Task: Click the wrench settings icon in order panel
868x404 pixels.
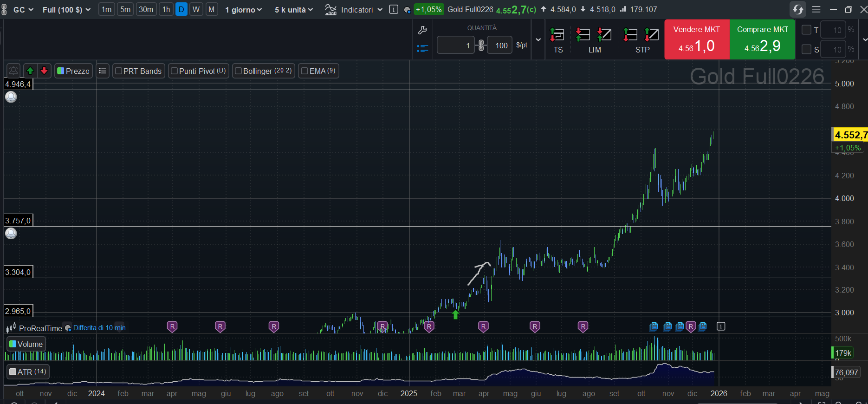Action: [422, 30]
